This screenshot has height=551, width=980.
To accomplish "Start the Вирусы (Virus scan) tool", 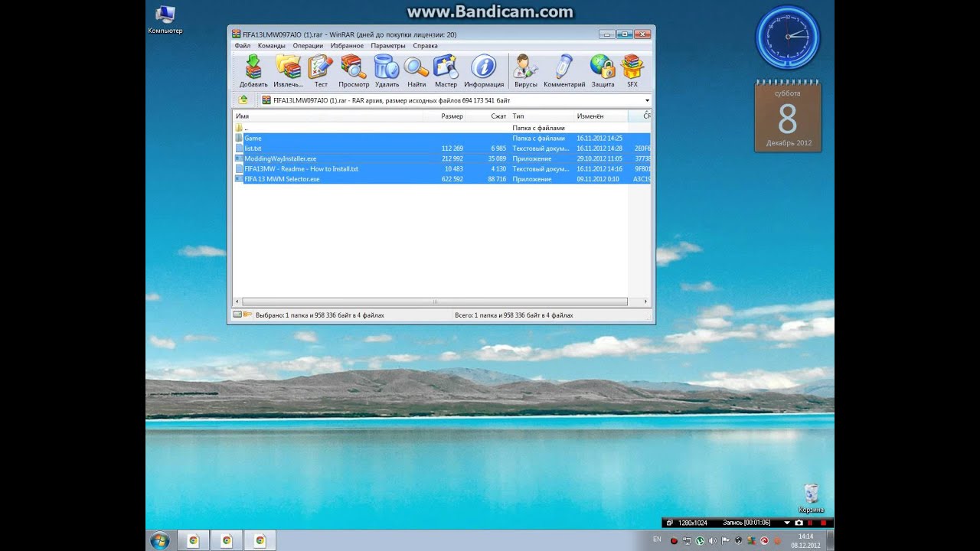I will point(525,71).
